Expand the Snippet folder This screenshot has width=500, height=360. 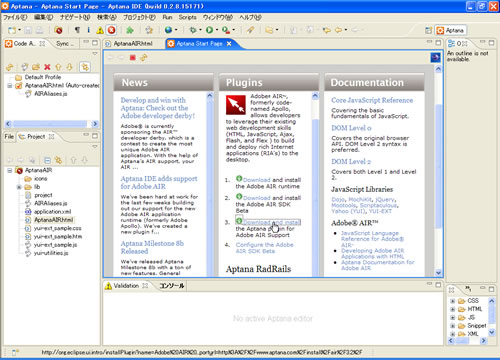coord(453,326)
